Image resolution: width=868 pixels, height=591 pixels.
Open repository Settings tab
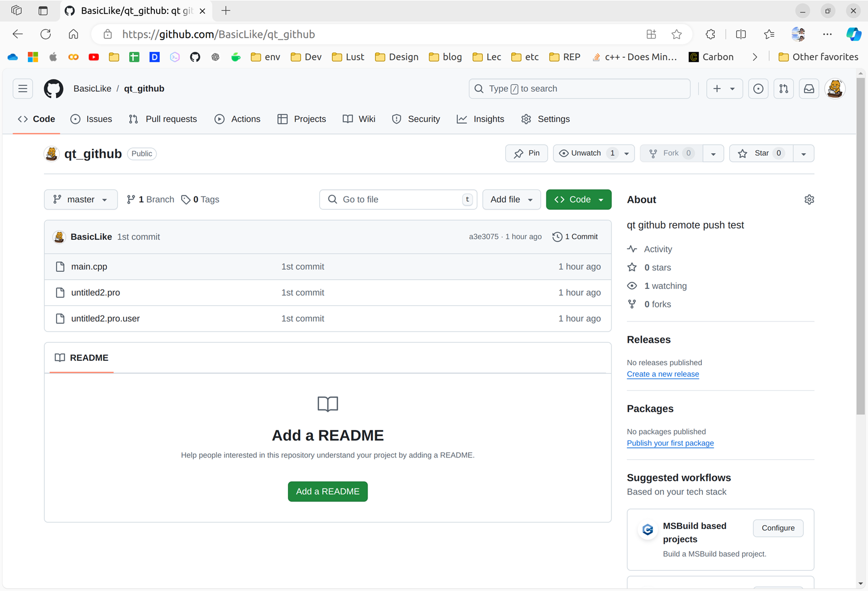coord(546,119)
